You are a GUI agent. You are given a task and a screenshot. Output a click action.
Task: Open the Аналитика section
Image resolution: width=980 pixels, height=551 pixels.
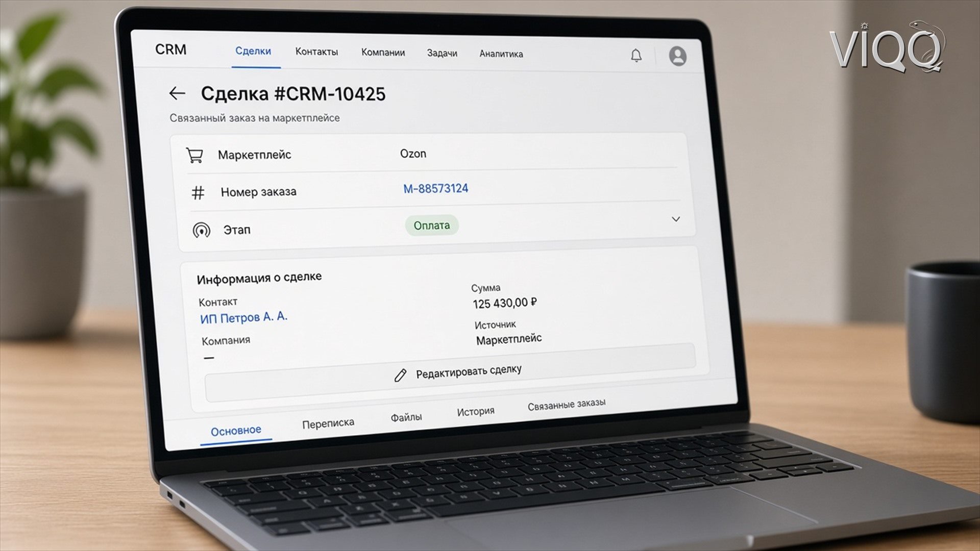pyautogui.click(x=501, y=54)
